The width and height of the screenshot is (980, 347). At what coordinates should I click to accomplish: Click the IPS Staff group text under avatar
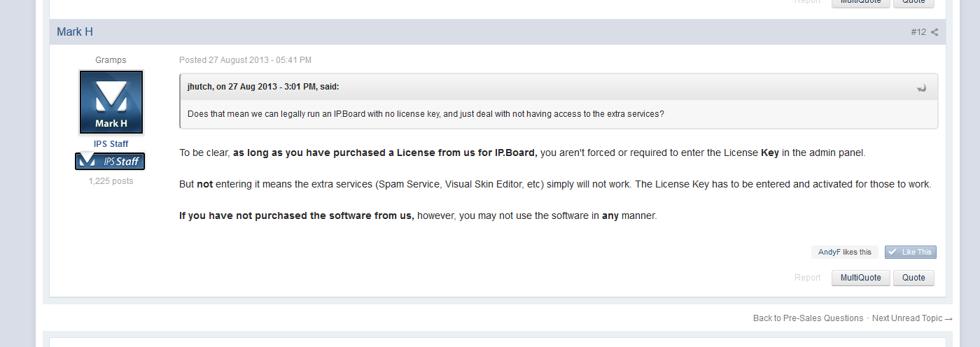point(111,144)
